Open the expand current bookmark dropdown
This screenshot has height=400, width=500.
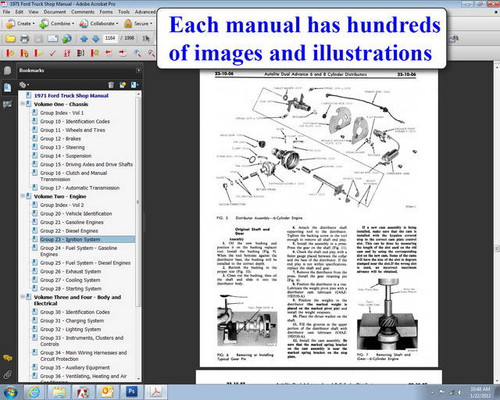point(135,85)
